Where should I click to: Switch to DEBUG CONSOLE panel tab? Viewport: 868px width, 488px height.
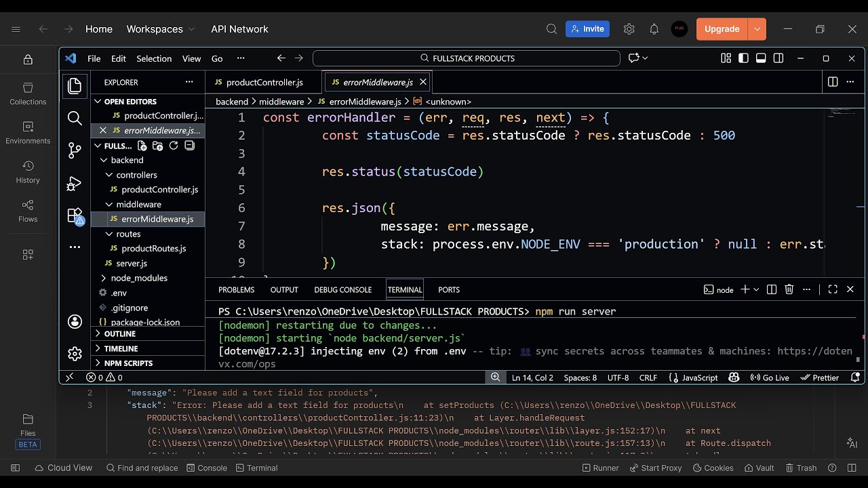(x=342, y=289)
